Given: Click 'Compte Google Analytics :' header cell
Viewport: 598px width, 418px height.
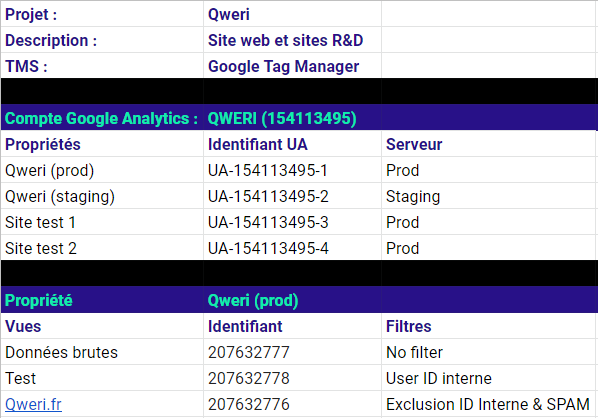Looking at the screenshot, I should point(102,118).
